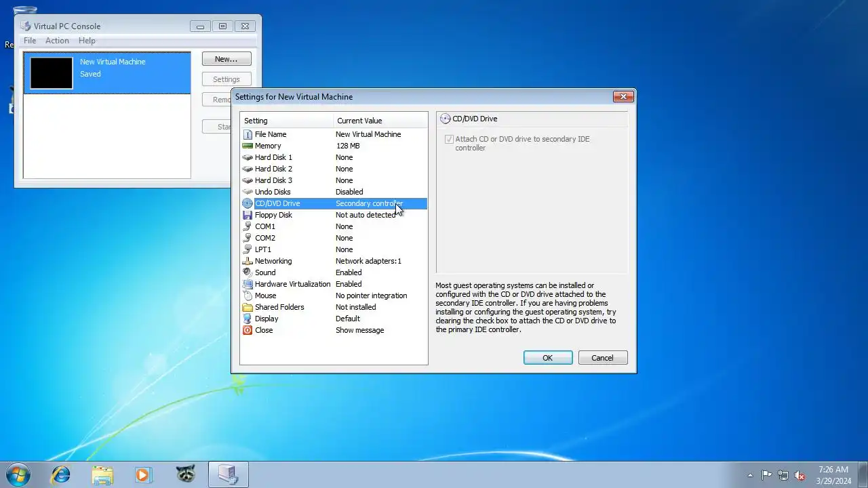868x488 pixels.
Task: Click the COM1 port icon
Action: click(x=248, y=226)
